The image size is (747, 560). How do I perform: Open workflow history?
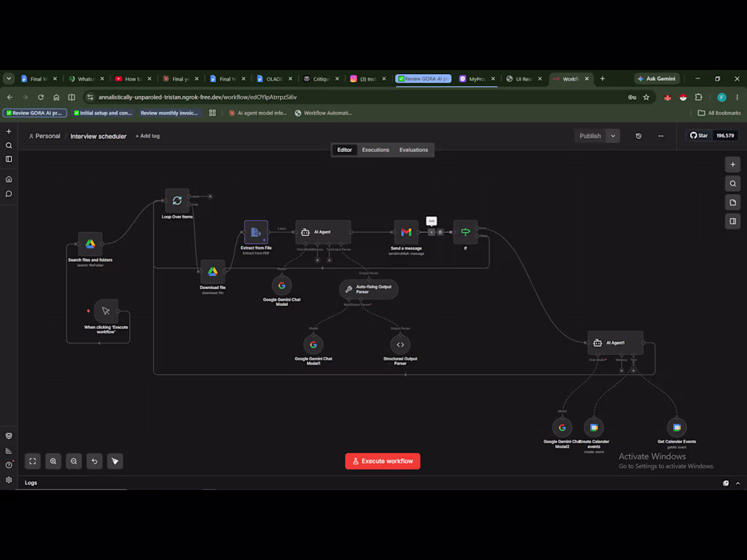[x=638, y=136]
